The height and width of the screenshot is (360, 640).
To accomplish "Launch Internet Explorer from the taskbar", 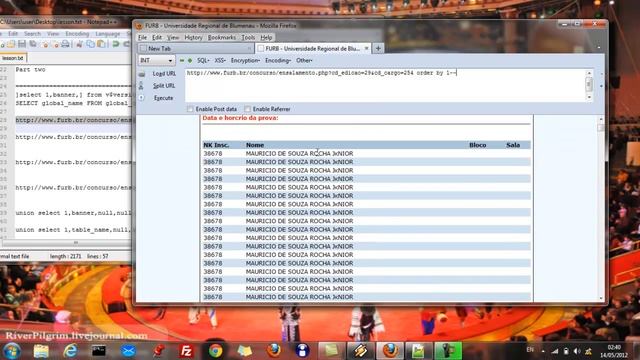I will (x=70, y=351).
